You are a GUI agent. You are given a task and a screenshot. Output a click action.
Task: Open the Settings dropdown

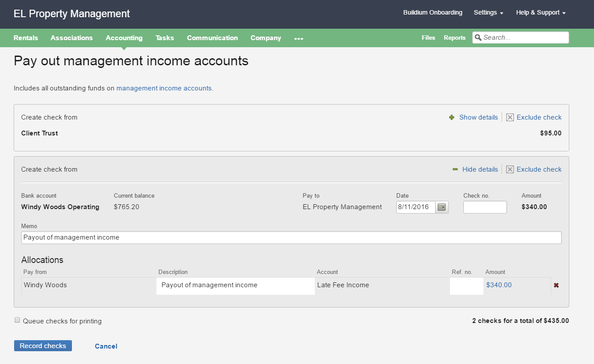[x=485, y=12]
